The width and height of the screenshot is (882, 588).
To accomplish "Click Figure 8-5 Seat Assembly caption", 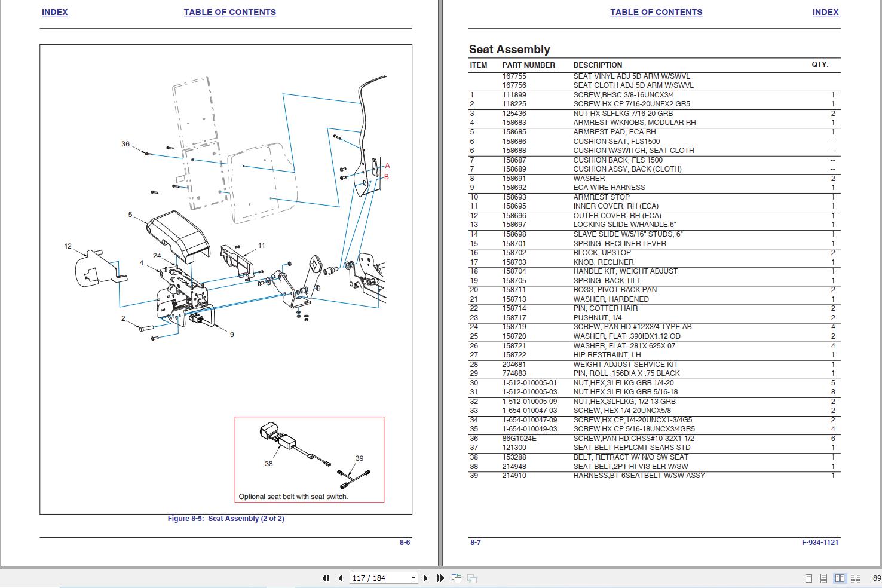I will coord(226,519).
